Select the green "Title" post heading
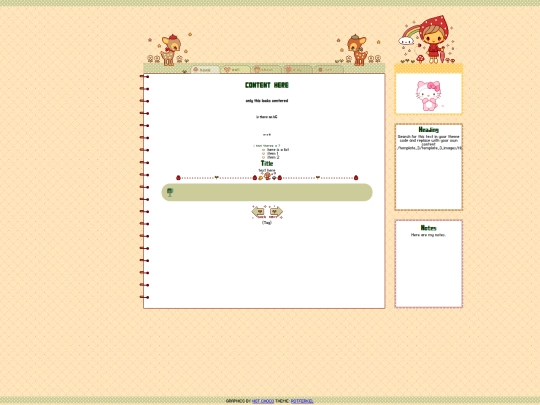The image size is (540, 405). tap(267, 163)
